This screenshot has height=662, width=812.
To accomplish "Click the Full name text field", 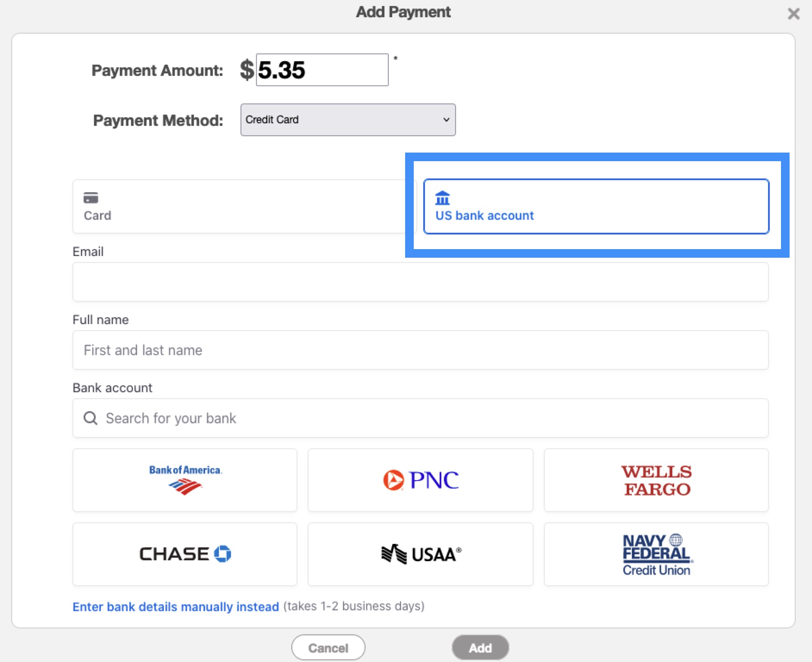I will click(x=420, y=350).
